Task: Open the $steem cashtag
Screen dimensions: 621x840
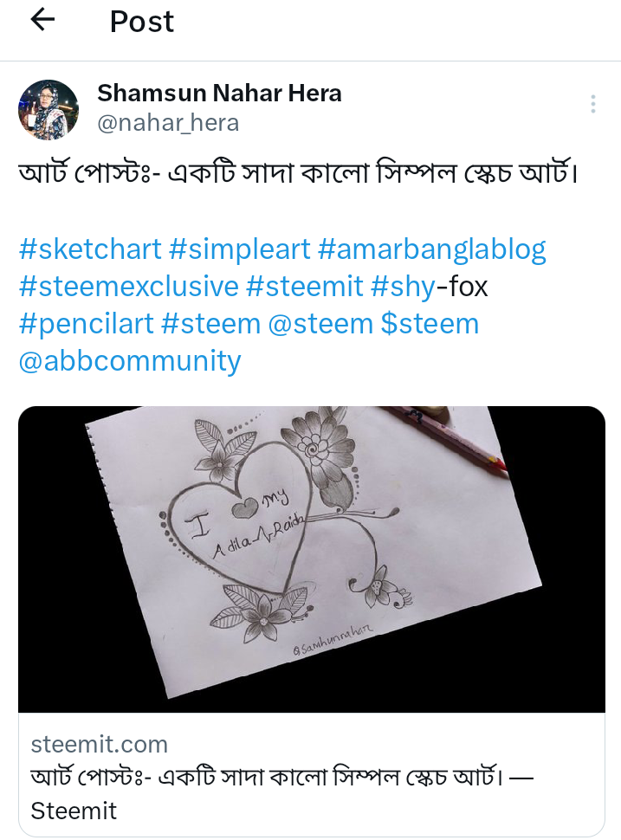Action: click(430, 324)
